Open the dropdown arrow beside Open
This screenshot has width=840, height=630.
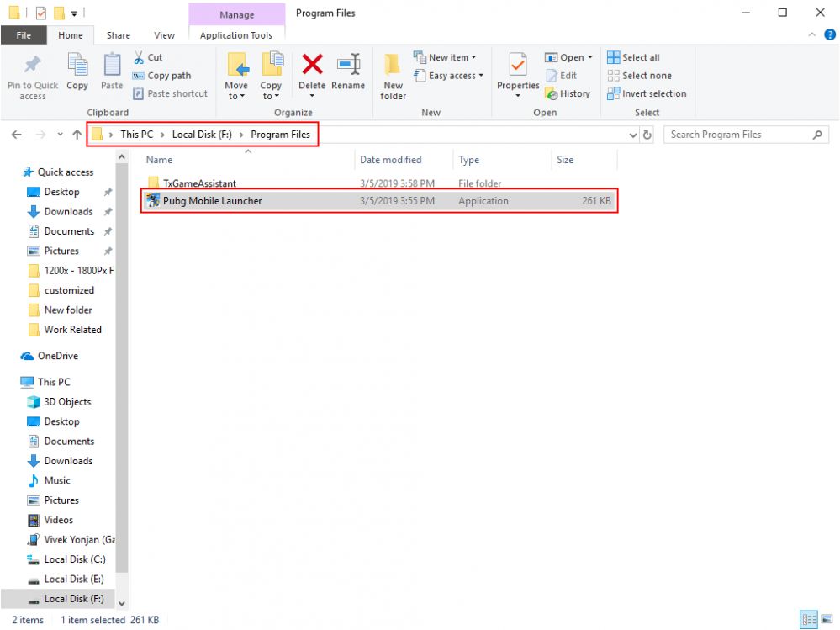[589, 57]
